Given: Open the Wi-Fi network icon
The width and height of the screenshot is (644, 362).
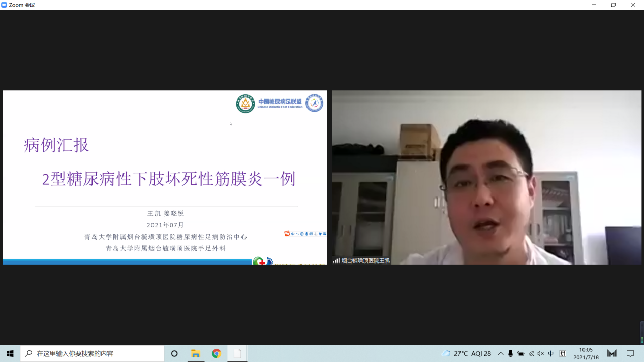Looking at the screenshot, I should coord(531,353).
